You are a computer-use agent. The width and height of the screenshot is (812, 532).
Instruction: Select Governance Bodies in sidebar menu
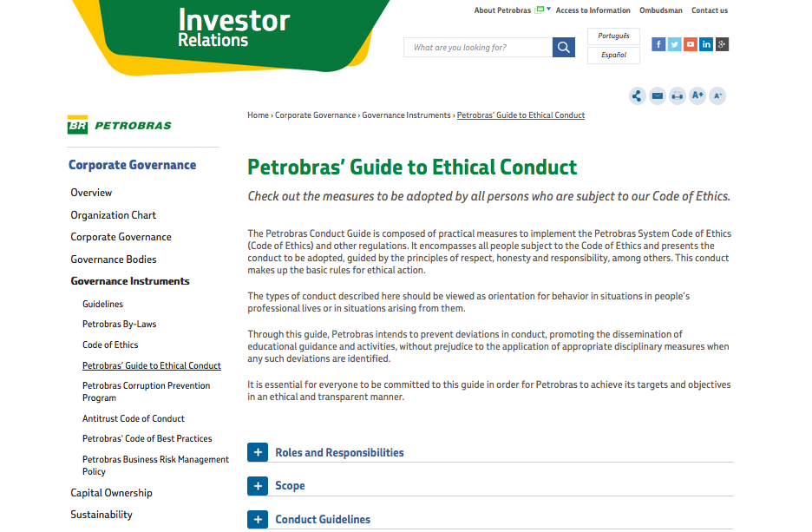click(x=114, y=259)
